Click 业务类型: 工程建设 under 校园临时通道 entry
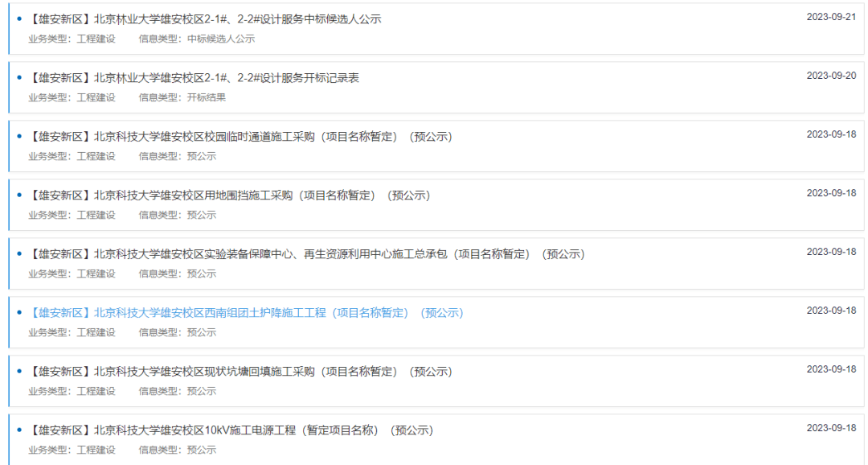 (72, 156)
